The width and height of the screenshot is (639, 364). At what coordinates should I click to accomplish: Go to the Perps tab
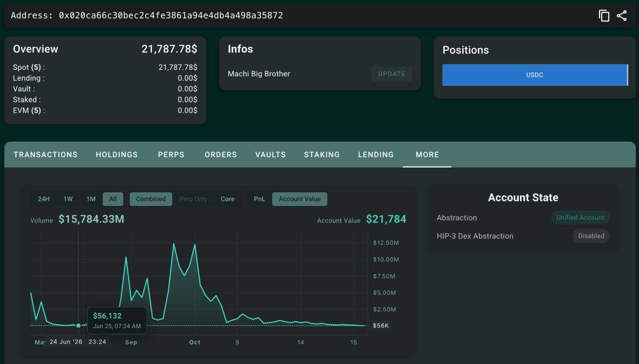(171, 155)
